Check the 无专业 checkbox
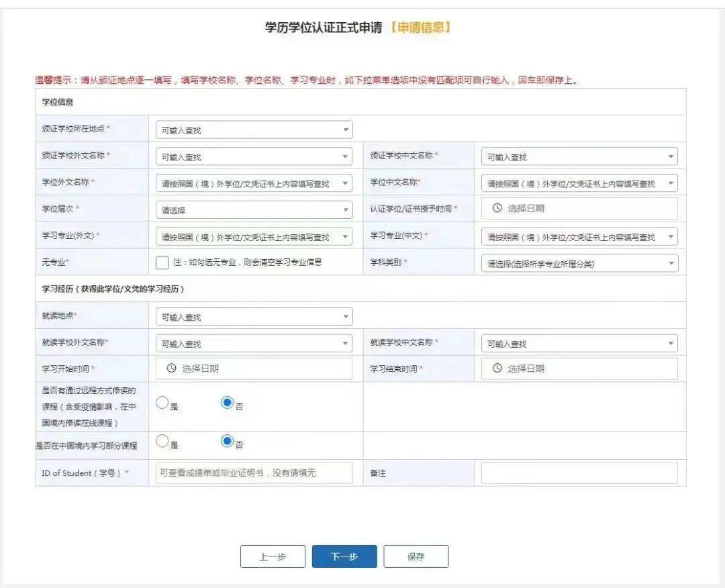Viewport: 725px width, 588px height. coord(162,262)
